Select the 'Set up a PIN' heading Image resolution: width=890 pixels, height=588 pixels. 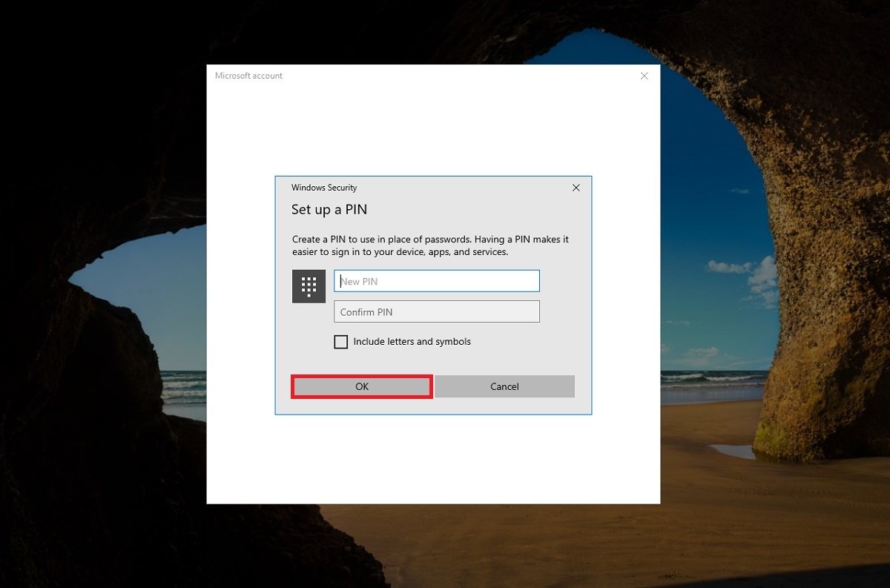(x=329, y=209)
